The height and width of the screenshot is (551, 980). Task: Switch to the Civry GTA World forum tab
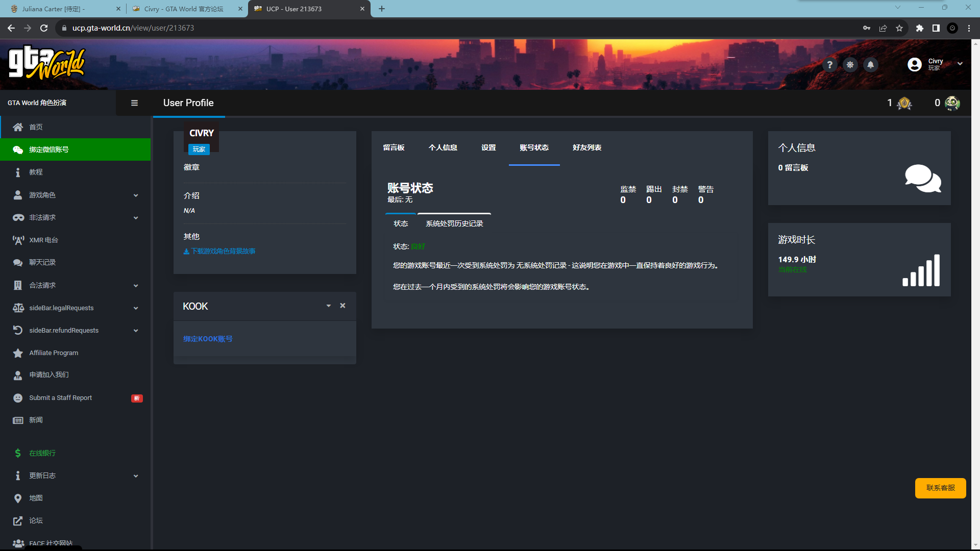[x=187, y=9]
